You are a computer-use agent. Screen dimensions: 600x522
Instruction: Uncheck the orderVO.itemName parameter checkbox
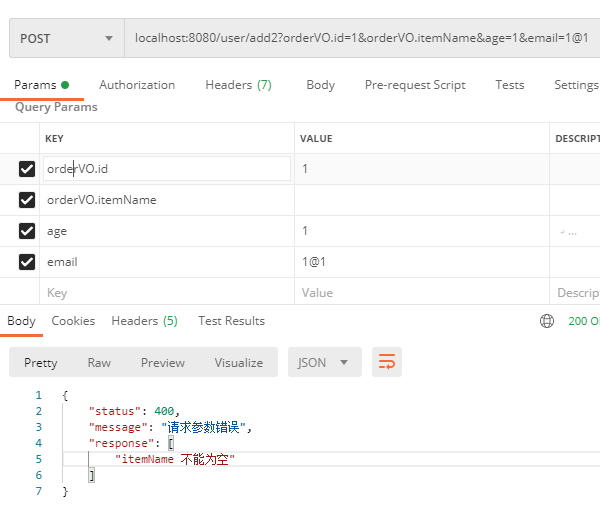[x=27, y=200]
